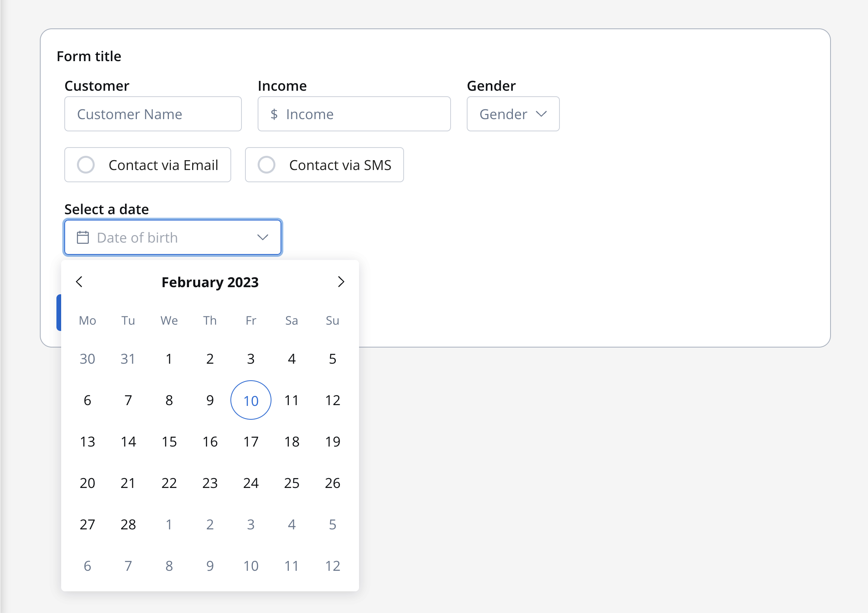
Task: Select March 12 in last row
Action: [333, 566]
